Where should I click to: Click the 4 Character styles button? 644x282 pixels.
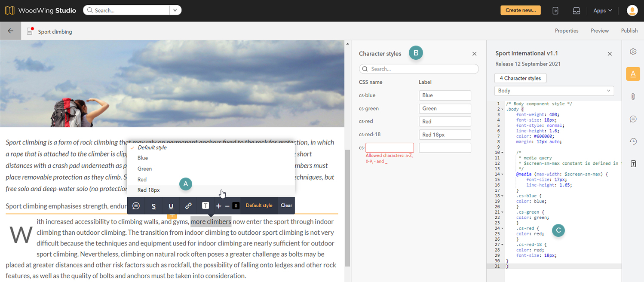[520, 78]
